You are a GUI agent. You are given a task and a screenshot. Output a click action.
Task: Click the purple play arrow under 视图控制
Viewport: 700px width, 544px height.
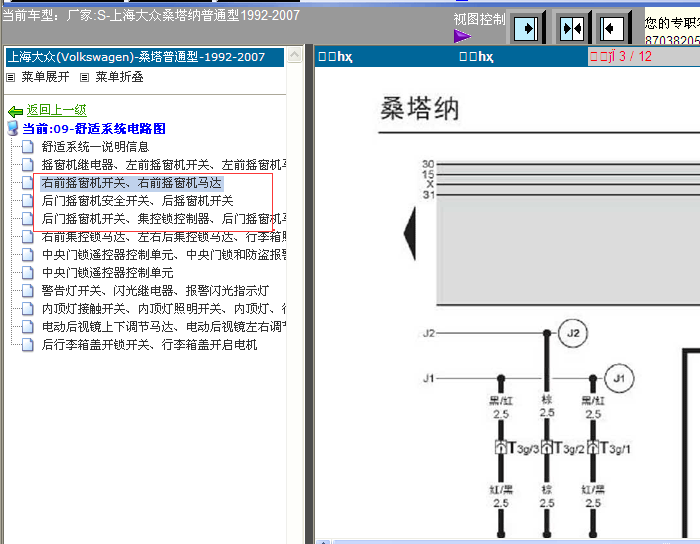tap(462, 36)
